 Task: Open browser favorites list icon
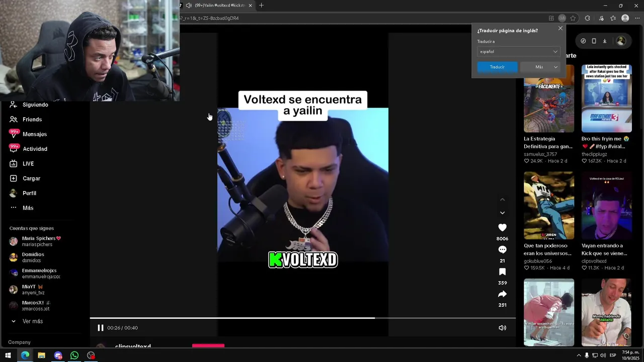(x=613, y=18)
